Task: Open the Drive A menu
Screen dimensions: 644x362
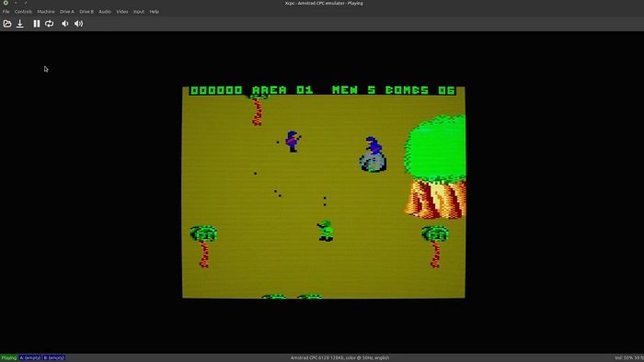Action: pos(67,11)
